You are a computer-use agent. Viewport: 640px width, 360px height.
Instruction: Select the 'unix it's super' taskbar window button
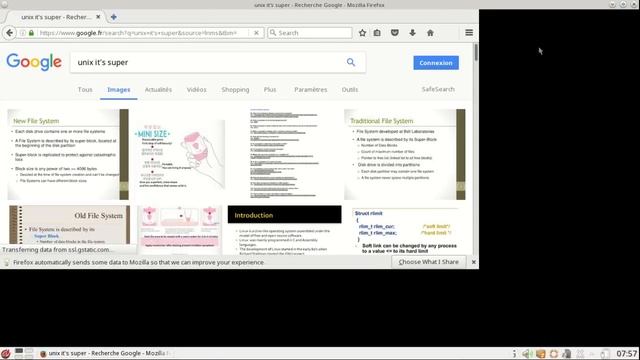pos(105,353)
